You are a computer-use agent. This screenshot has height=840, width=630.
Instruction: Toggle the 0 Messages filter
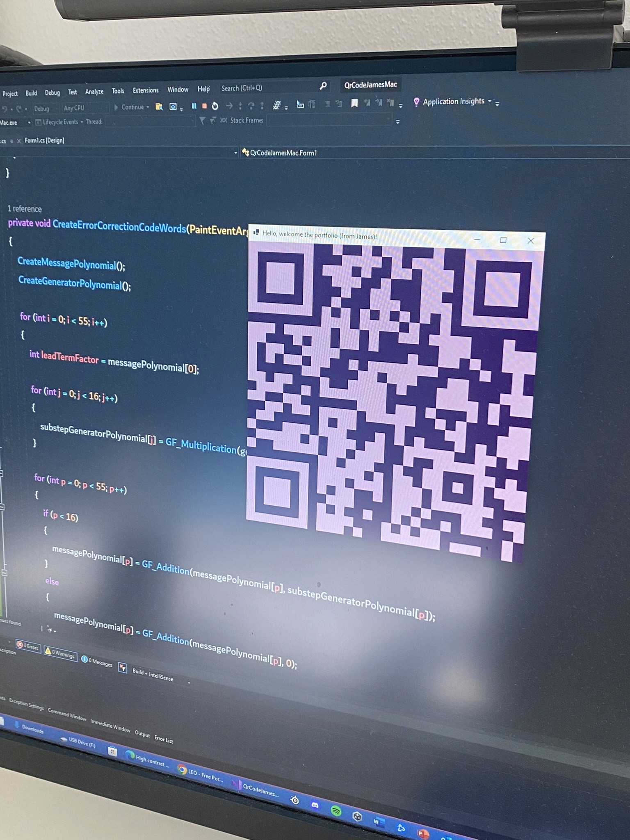[x=96, y=661]
